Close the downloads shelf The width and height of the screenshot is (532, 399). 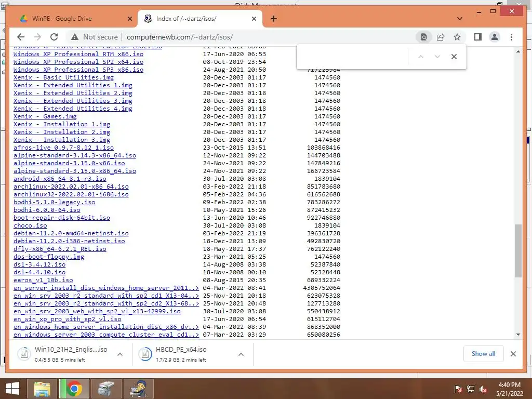pos(513,354)
